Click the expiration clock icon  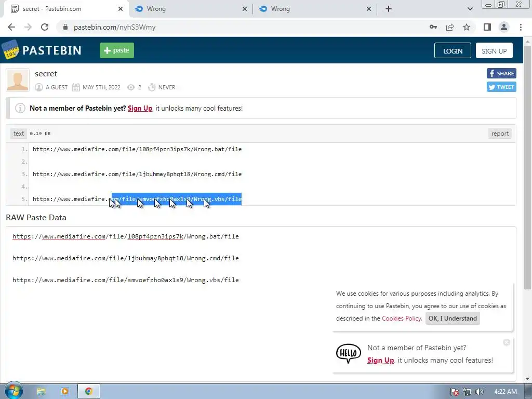152,87
